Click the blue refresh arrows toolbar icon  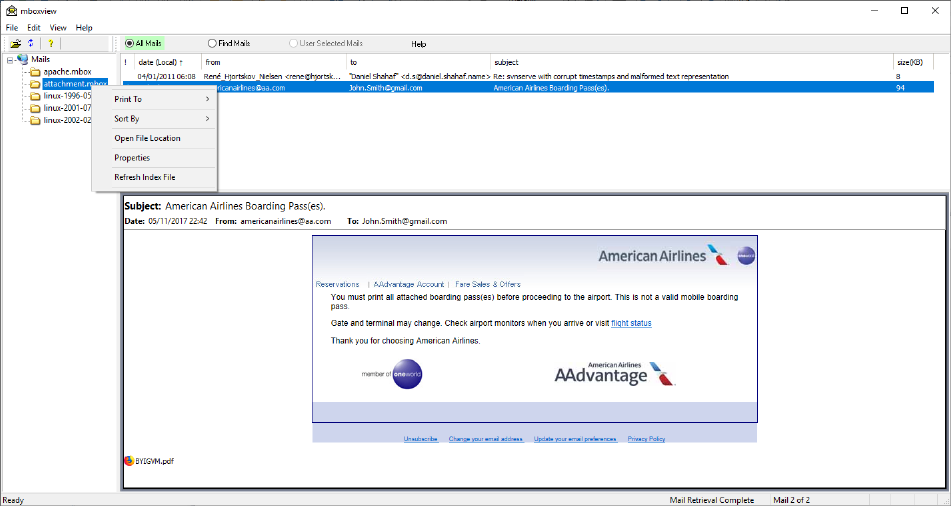(x=30, y=44)
